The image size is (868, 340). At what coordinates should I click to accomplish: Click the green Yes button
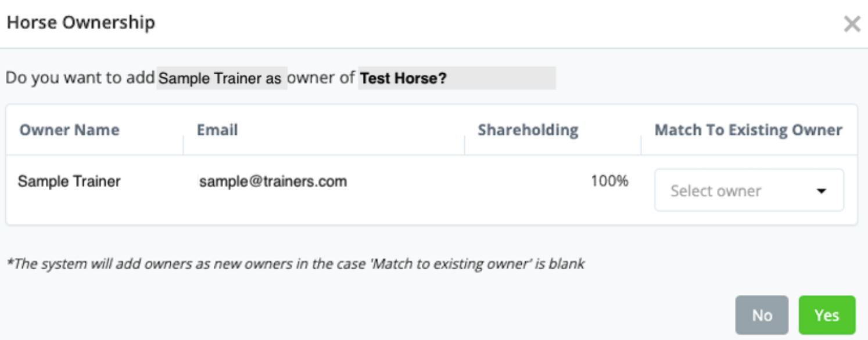tap(826, 315)
